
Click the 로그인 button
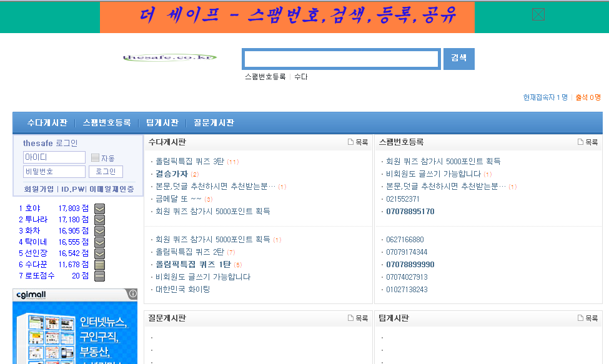[106, 172]
